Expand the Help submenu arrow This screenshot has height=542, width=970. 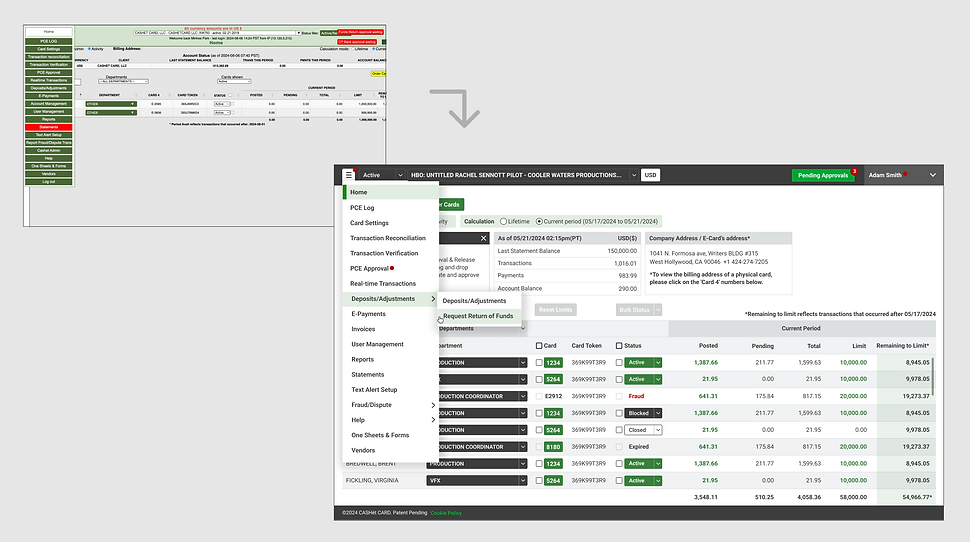click(433, 420)
